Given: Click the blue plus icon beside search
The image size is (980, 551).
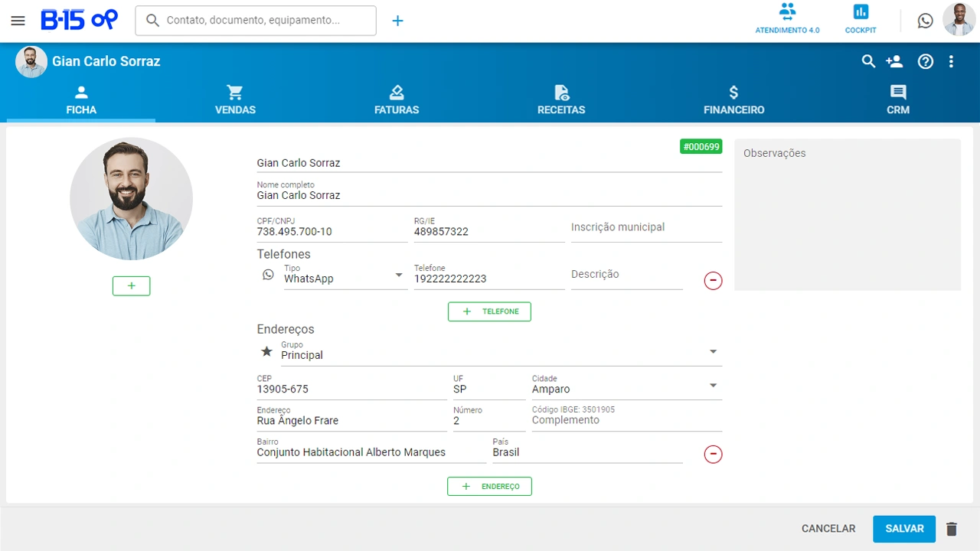Looking at the screenshot, I should click(x=397, y=21).
